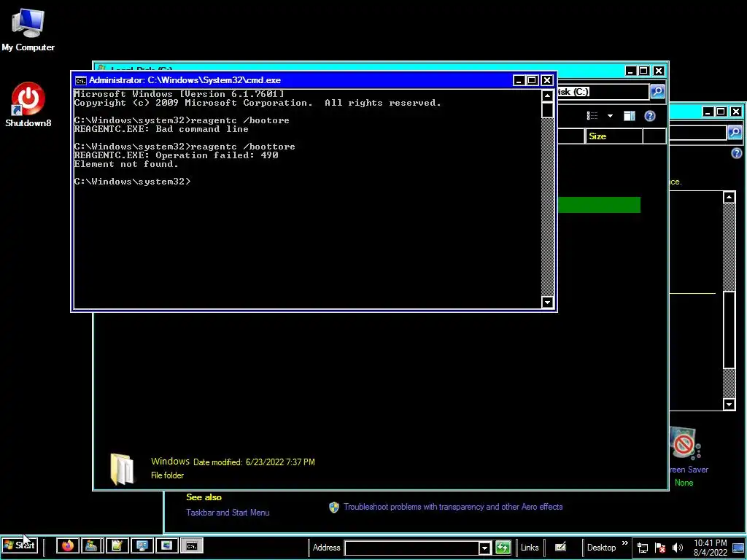Minimize the Local Disk (C:) window
The width and height of the screenshot is (747, 560).
tap(630, 71)
